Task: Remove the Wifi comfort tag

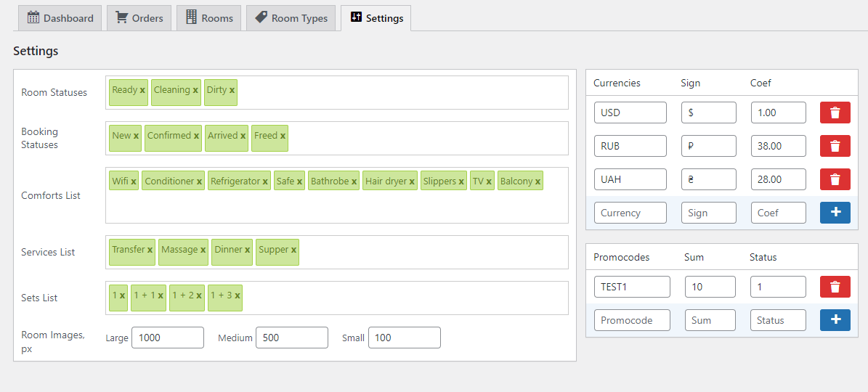Action: point(134,181)
